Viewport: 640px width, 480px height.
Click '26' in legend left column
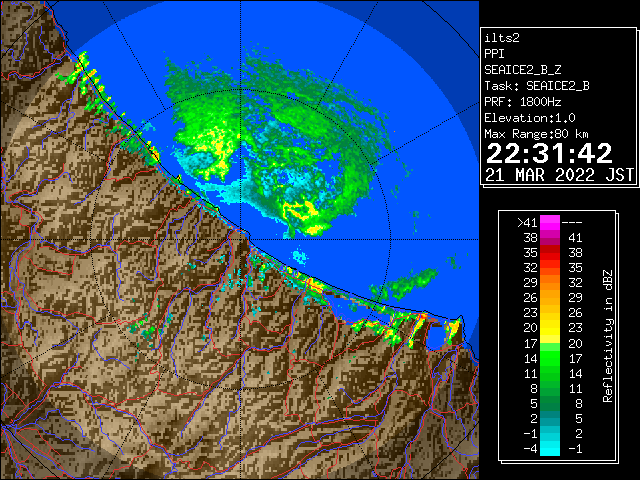(530, 298)
